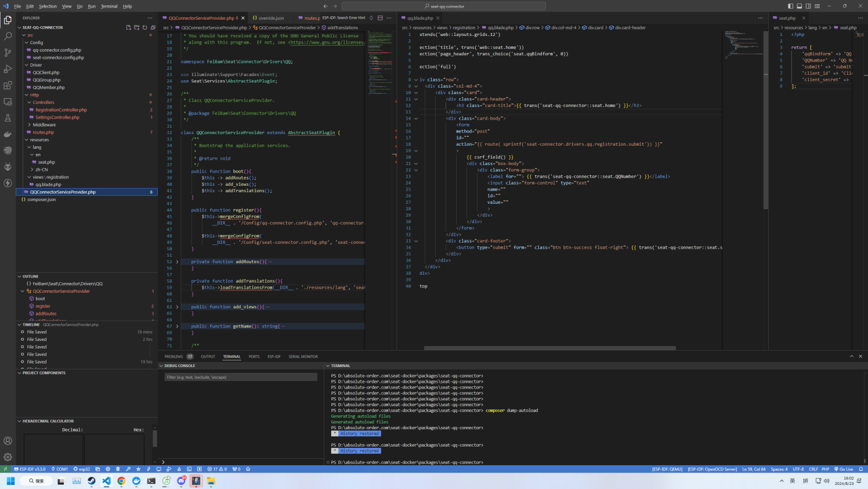The image size is (868, 489).
Task: Toggle the bottom panel layout button
Action: pyautogui.click(x=799, y=6)
